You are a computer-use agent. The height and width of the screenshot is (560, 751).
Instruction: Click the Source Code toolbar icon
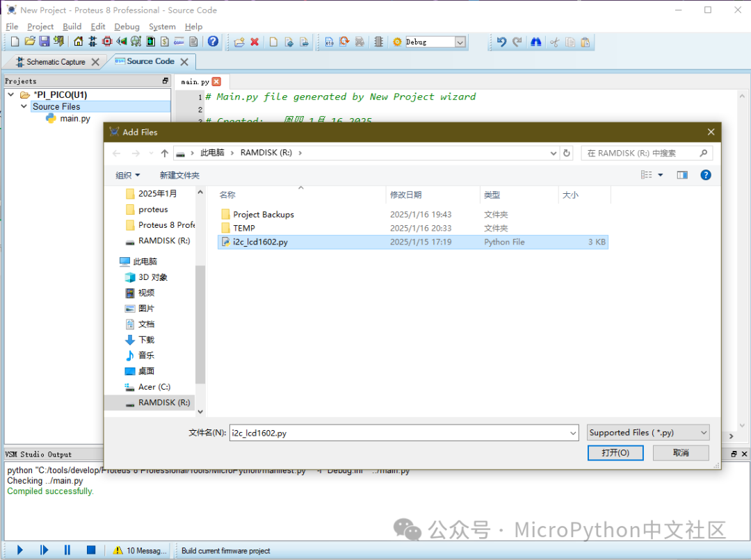coord(179,42)
